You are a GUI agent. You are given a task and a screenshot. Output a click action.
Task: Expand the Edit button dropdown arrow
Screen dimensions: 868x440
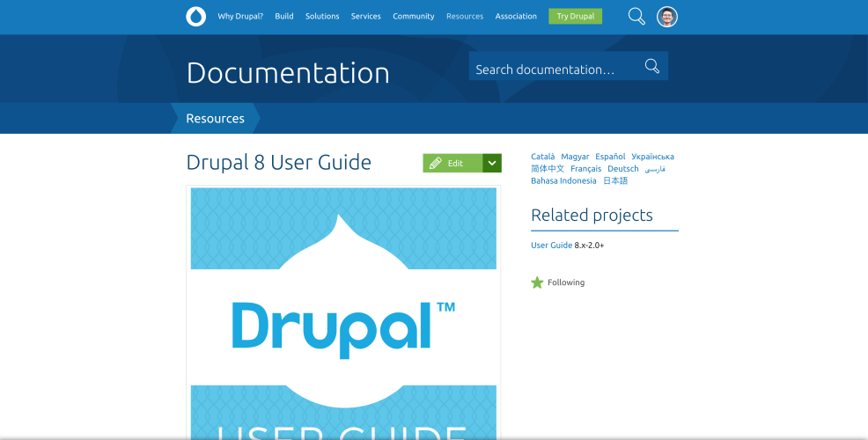[492, 163]
